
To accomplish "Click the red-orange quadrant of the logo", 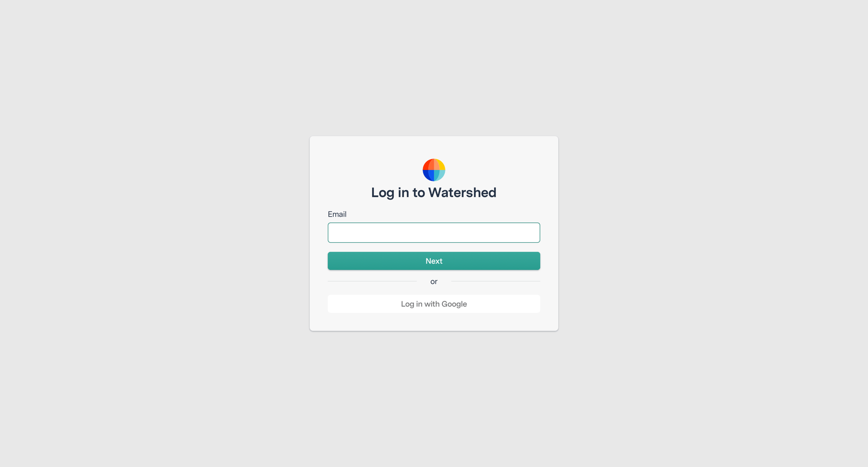I will click(x=428, y=165).
